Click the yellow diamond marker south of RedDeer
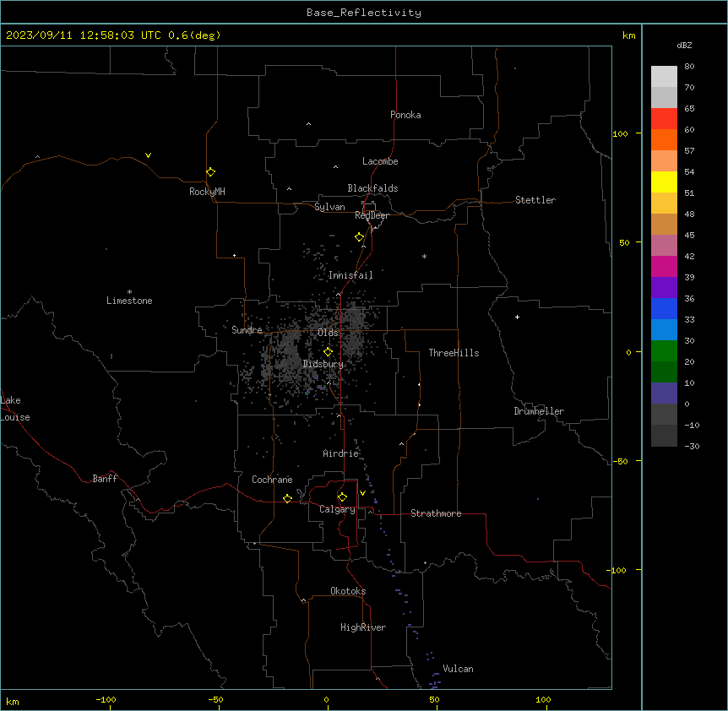Image resolution: width=728 pixels, height=711 pixels. click(359, 237)
